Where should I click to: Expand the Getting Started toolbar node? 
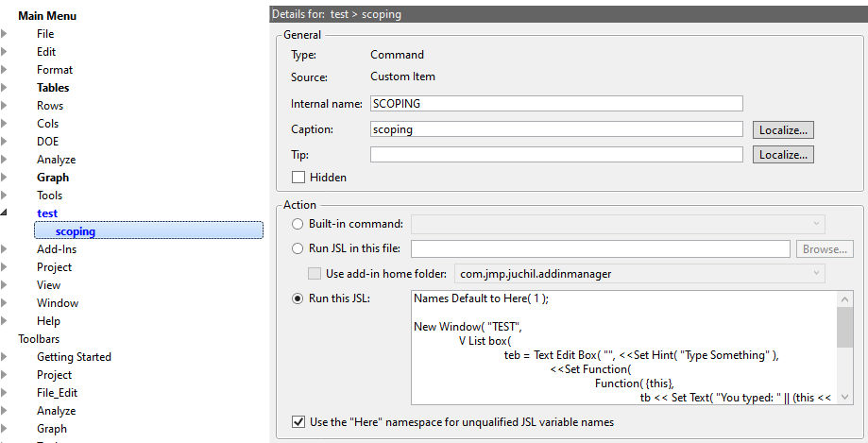pyautogui.click(x=5, y=357)
